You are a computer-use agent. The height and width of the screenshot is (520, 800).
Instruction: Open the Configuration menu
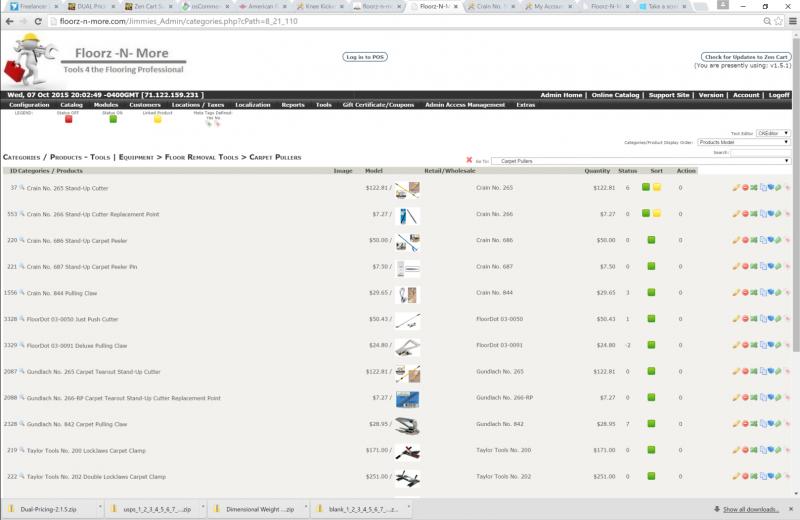[30, 105]
